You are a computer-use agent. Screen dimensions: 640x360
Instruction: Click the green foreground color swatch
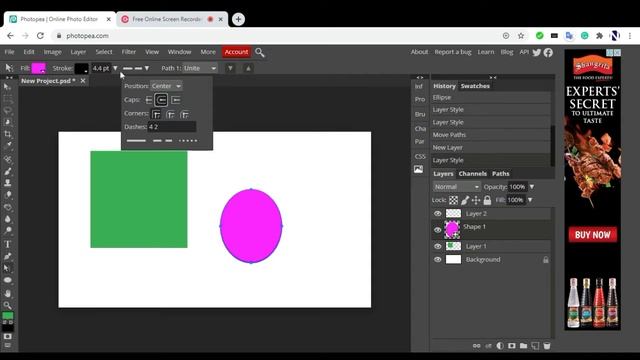coord(8,316)
